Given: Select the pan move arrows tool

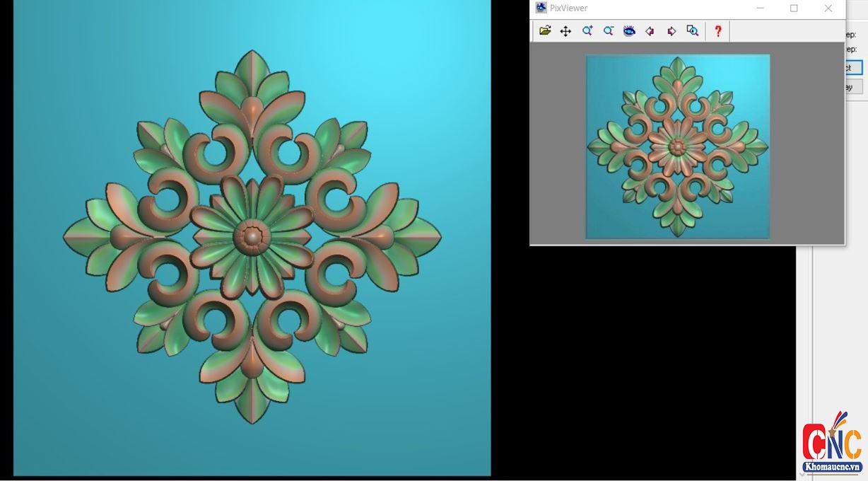Looking at the screenshot, I should coord(565,30).
